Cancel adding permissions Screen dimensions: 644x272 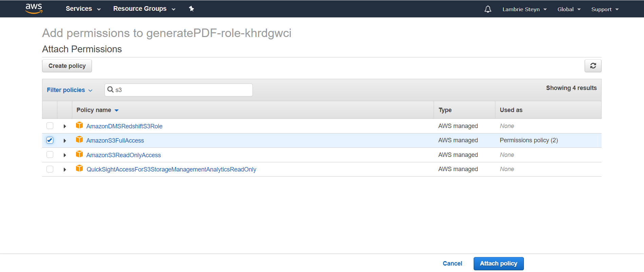(452, 264)
